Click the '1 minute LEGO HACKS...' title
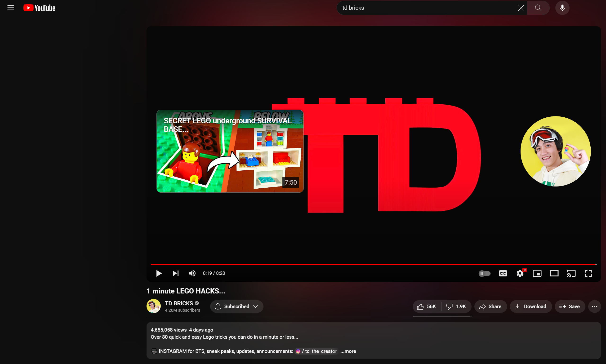This screenshot has height=364, width=606. tap(186, 291)
